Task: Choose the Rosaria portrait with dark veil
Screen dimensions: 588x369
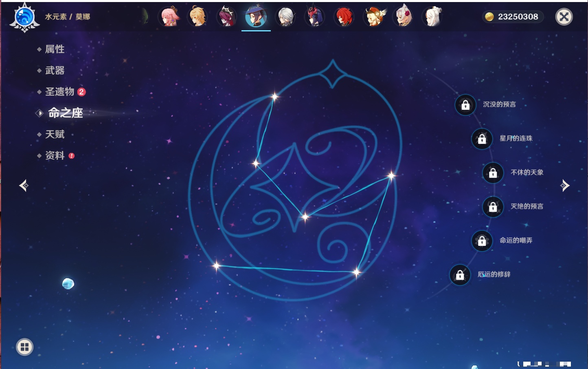Action: 226,17
